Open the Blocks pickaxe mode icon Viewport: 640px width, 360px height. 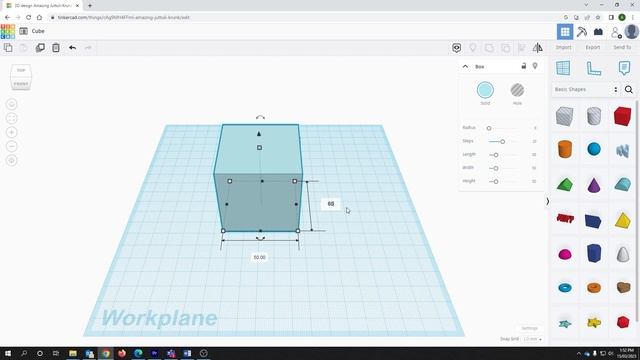tap(582, 32)
